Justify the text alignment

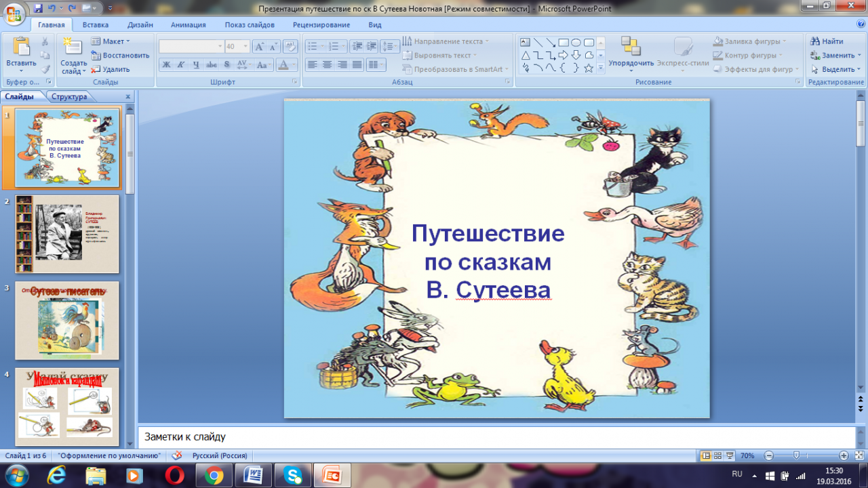(x=357, y=65)
